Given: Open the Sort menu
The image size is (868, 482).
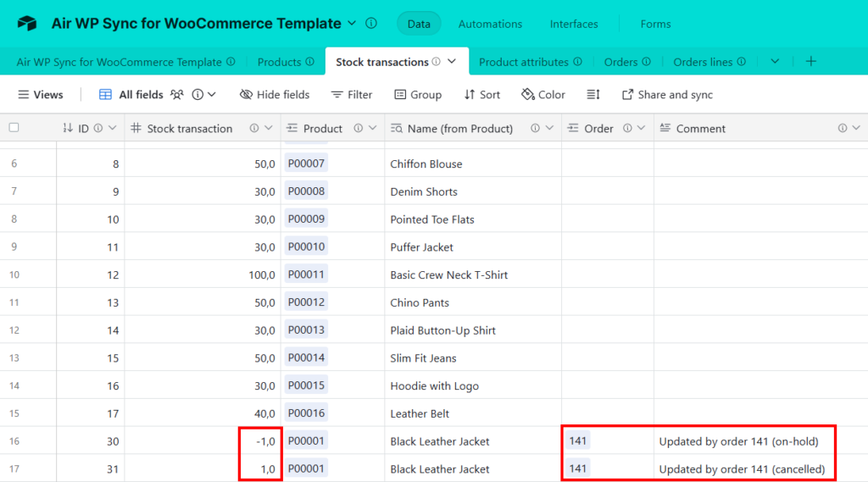Looking at the screenshot, I should click(x=482, y=95).
